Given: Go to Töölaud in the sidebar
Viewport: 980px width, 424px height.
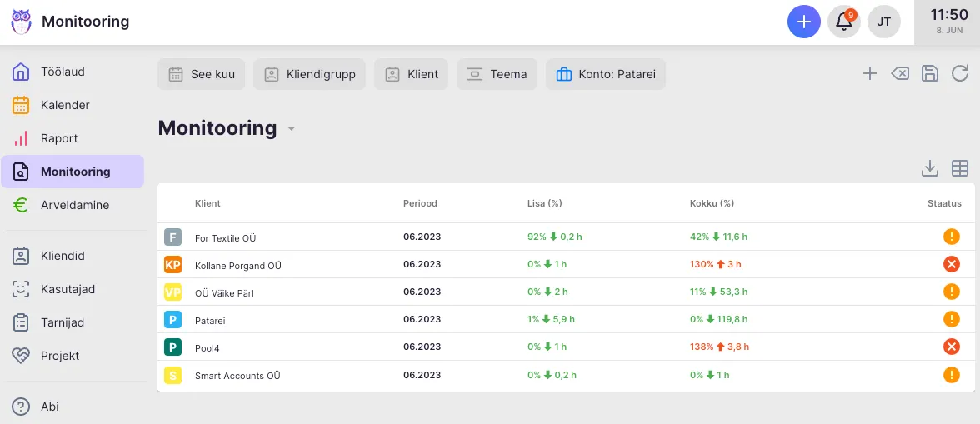Looking at the screenshot, I should point(62,72).
